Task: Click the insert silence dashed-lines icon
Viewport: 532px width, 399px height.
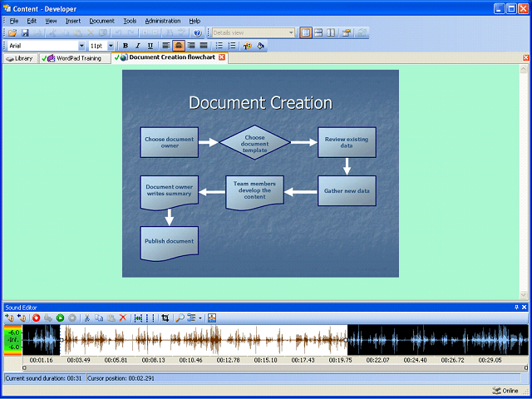Action: (150, 318)
